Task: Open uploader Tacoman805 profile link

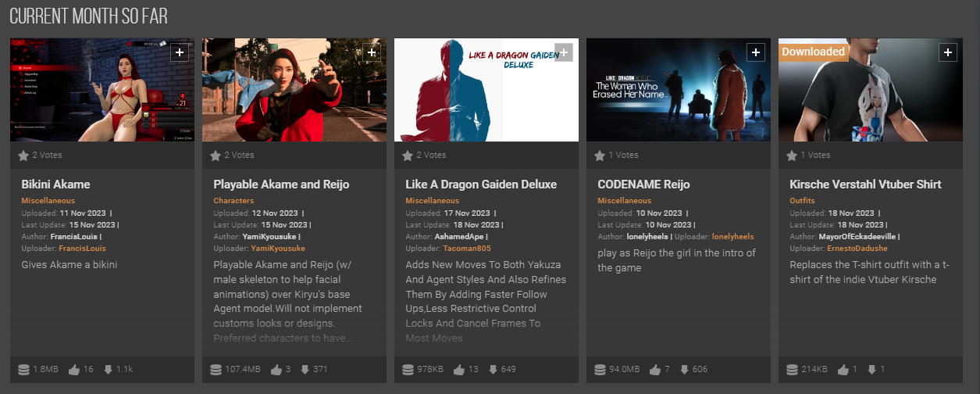Action: tap(466, 249)
